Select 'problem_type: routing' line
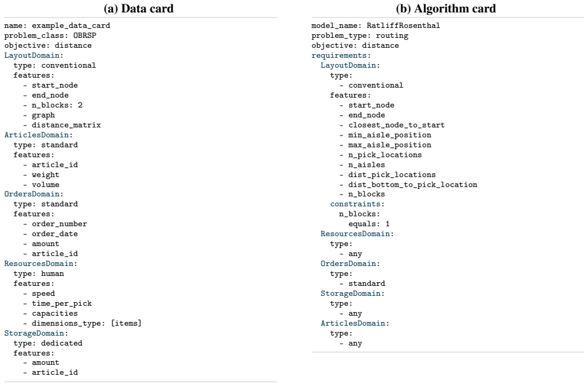 [x=360, y=35]
